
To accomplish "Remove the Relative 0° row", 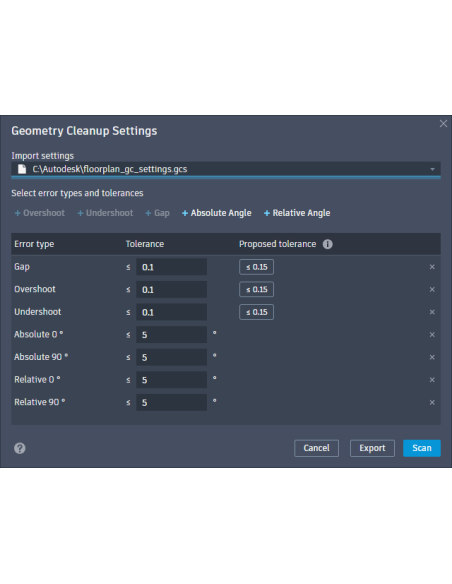I will click(x=432, y=380).
